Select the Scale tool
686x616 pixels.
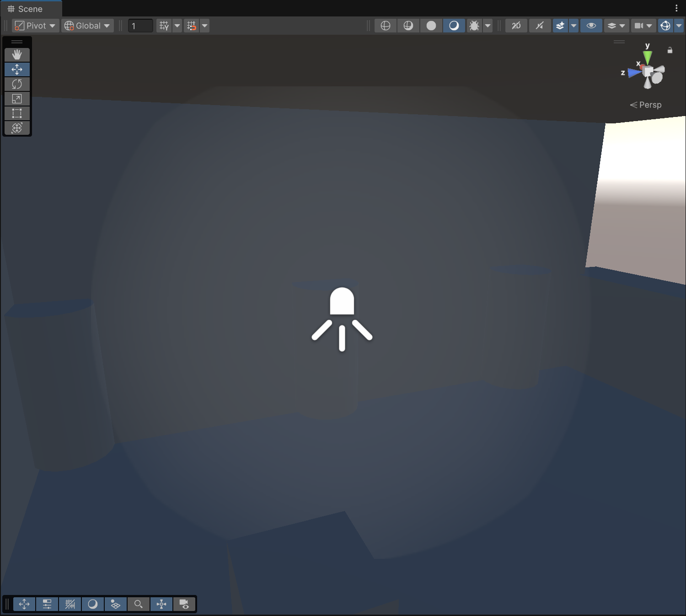pyautogui.click(x=17, y=99)
